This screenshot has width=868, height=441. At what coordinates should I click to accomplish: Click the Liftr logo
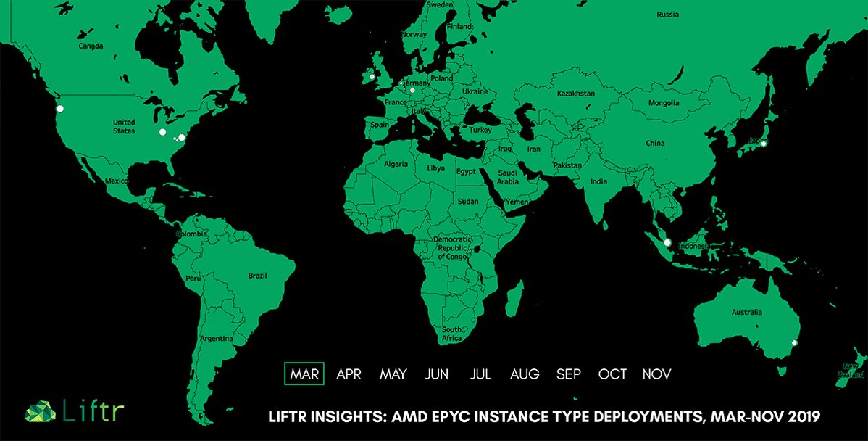(74, 411)
